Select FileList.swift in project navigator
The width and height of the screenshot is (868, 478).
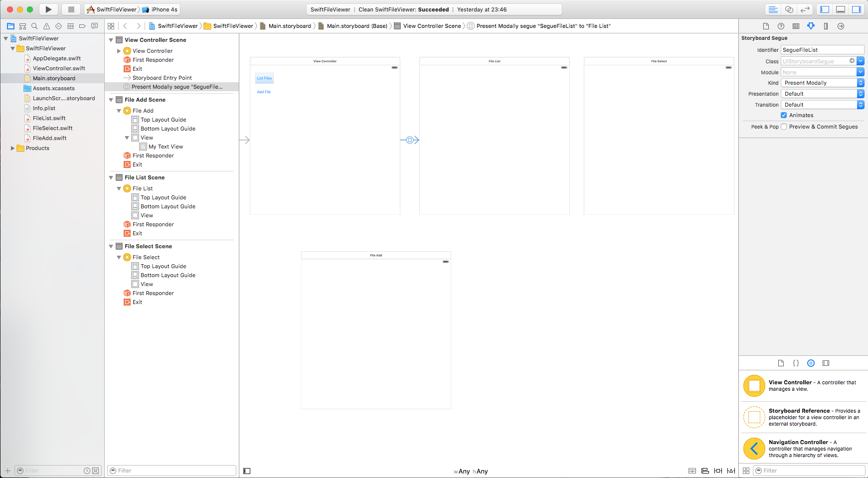point(49,118)
